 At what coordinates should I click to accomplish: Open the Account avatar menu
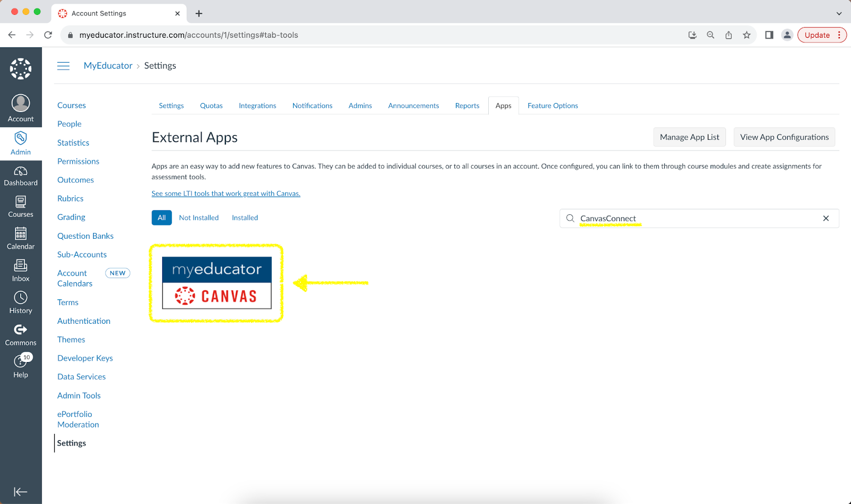pos(21,108)
